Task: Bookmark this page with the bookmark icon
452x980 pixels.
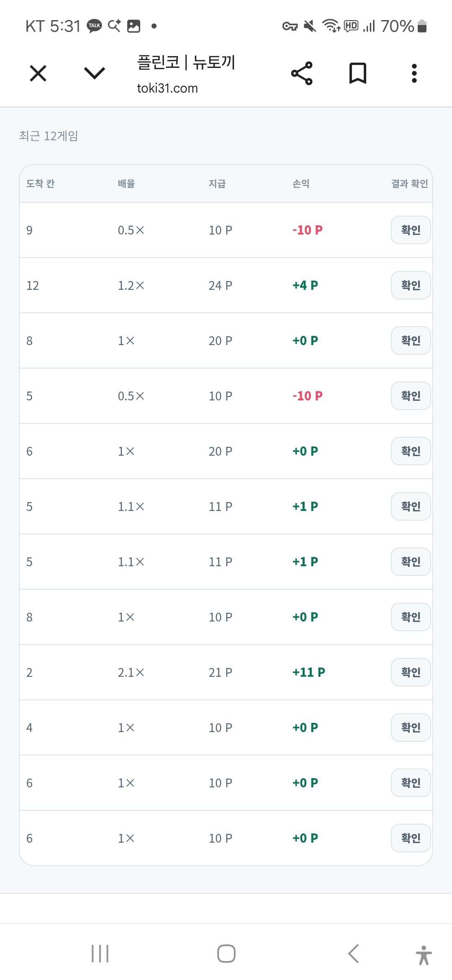Action: [358, 73]
